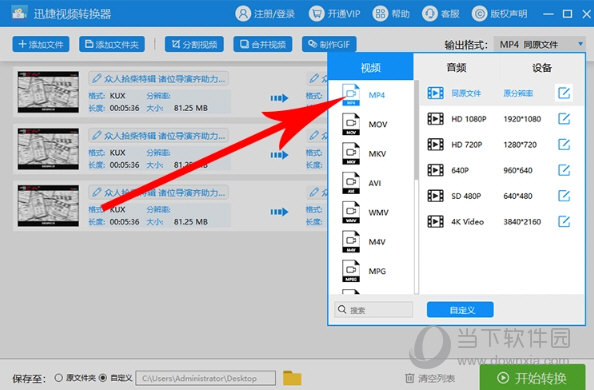The image size is (594, 390).
Task: Click the save path field
Action: (x=206, y=378)
